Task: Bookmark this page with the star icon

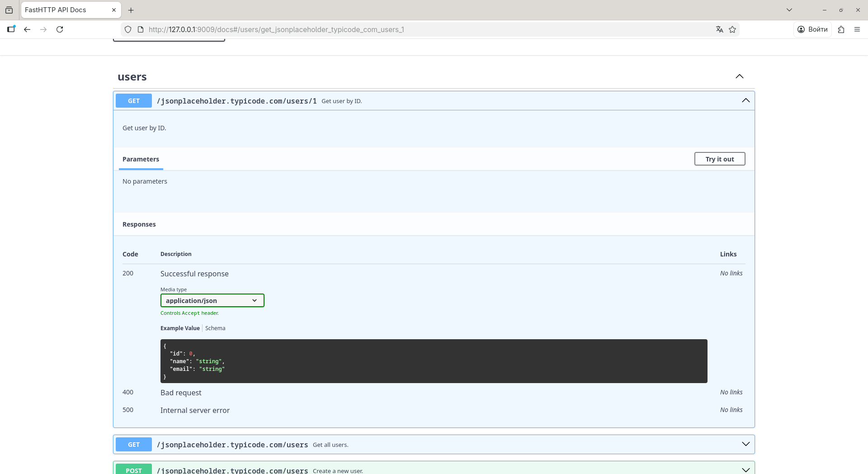Action: click(x=732, y=29)
